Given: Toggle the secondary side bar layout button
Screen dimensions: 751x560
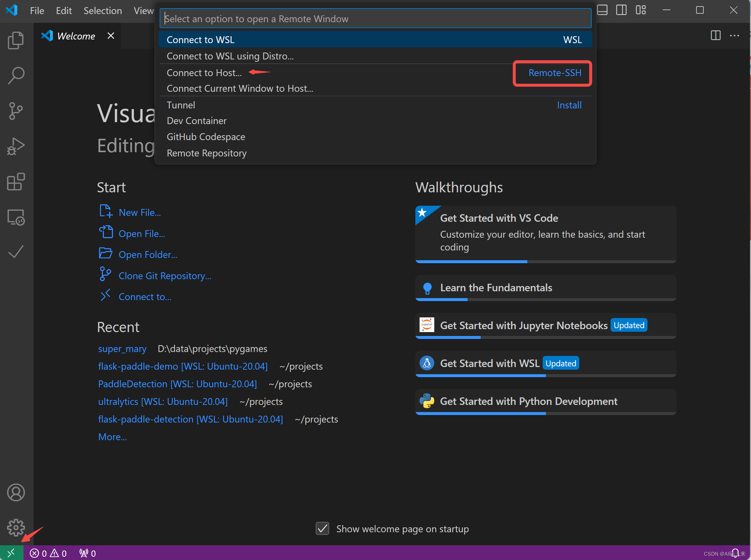Looking at the screenshot, I should (621, 10).
